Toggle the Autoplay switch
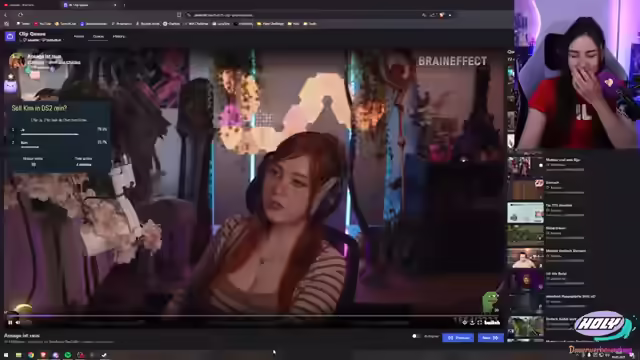Screen dimensions: 640x360 pyautogui.click(x=416, y=336)
